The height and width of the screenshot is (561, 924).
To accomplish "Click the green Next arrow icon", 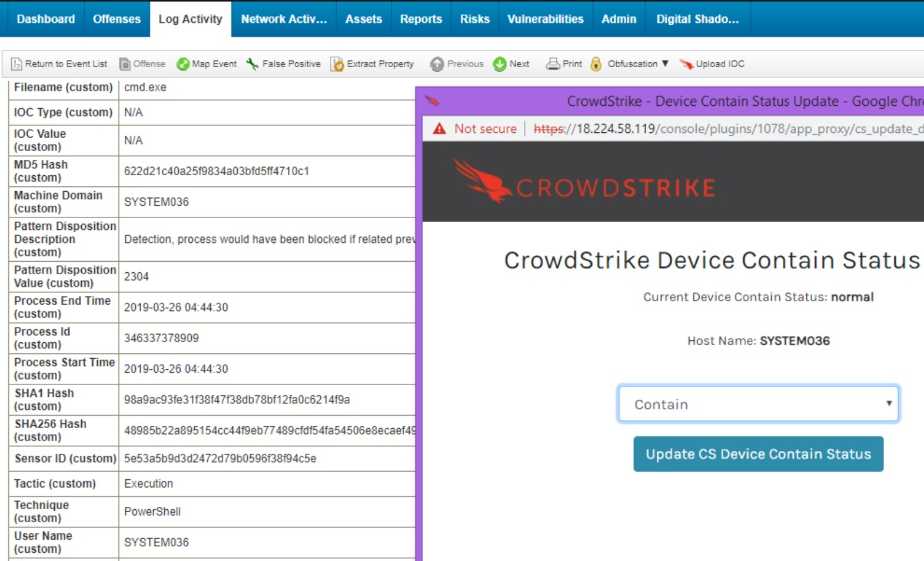I will 500,64.
